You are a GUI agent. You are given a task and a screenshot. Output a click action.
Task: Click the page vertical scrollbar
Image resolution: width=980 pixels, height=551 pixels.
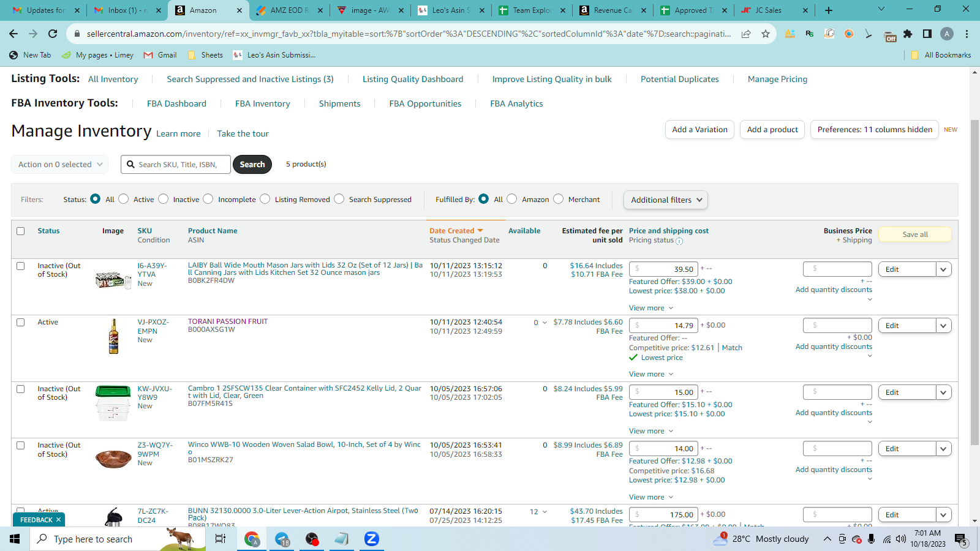(x=975, y=282)
